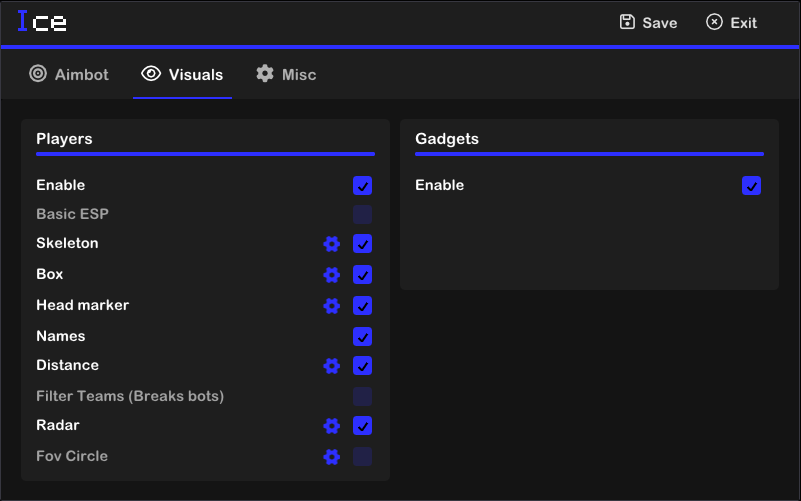Uncheck Enable in the Gadgets panel

point(752,186)
